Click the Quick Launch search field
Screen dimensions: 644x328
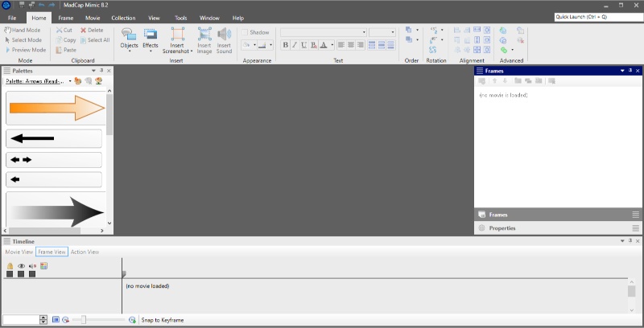599,17
